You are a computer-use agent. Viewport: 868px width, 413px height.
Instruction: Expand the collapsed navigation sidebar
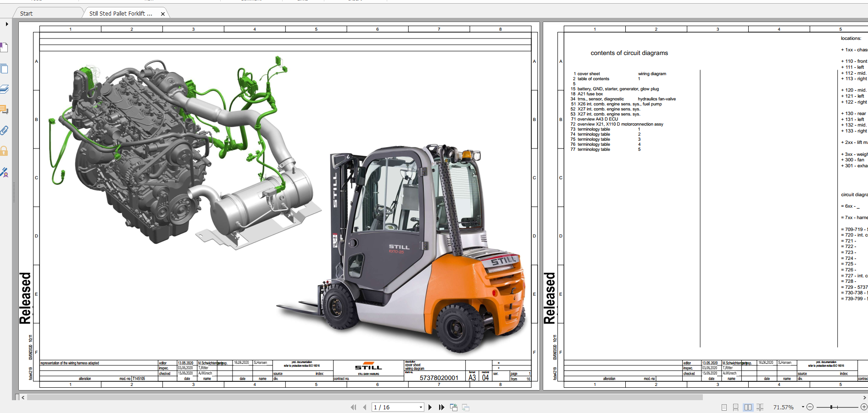7,24
